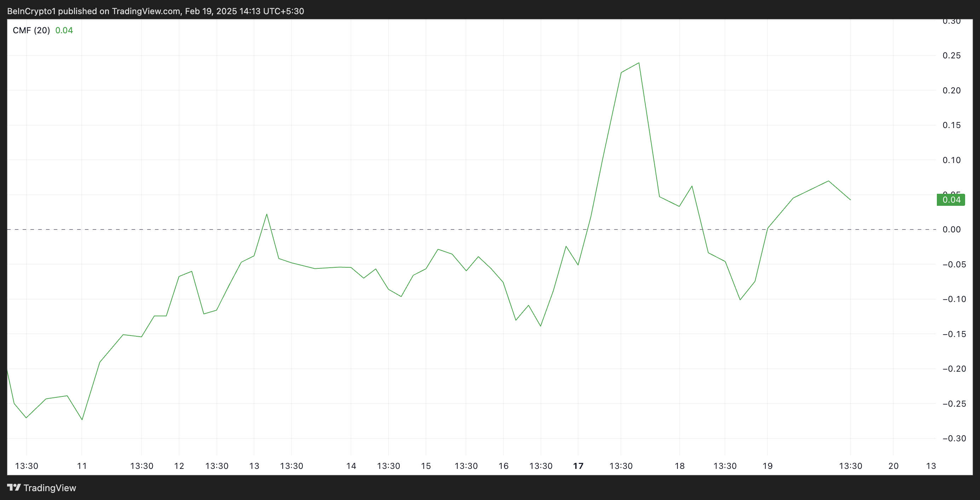Click the CMF line's highest peak
This screenshot has width=980, height=500.
639,63
